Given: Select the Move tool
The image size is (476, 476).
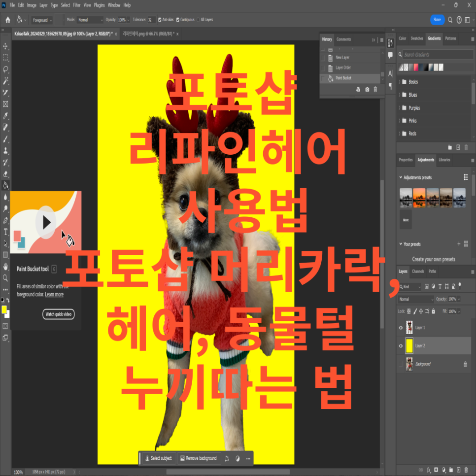Looking at the screenshot, I should coord(5,46).
